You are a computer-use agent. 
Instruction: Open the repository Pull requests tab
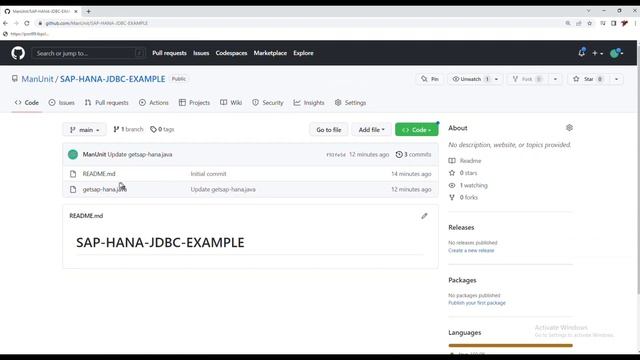(107, 103)
